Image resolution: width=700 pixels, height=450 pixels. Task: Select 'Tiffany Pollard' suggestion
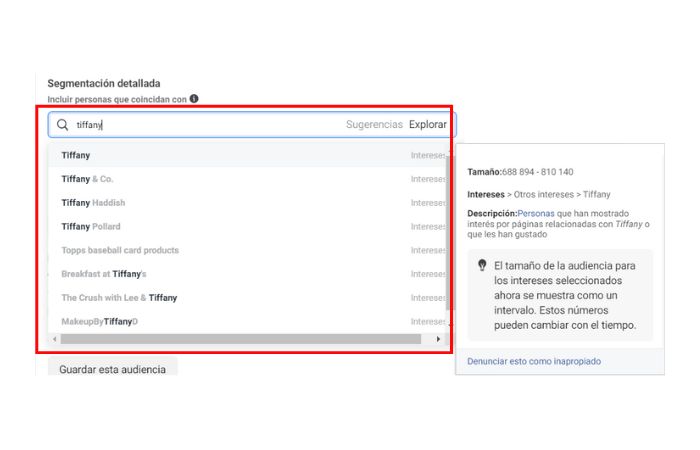pos(247,226)
